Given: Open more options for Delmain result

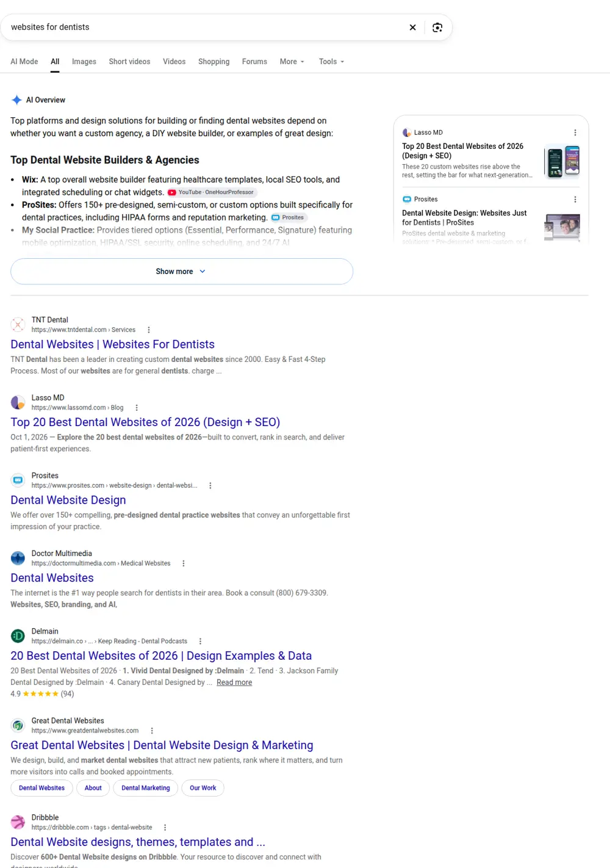Looking at the screenshot, I should [x=200, y=642].
